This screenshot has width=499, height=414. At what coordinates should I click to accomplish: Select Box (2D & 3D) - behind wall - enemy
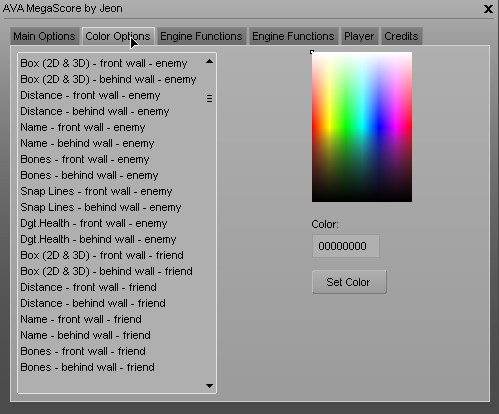click(108, 79)
